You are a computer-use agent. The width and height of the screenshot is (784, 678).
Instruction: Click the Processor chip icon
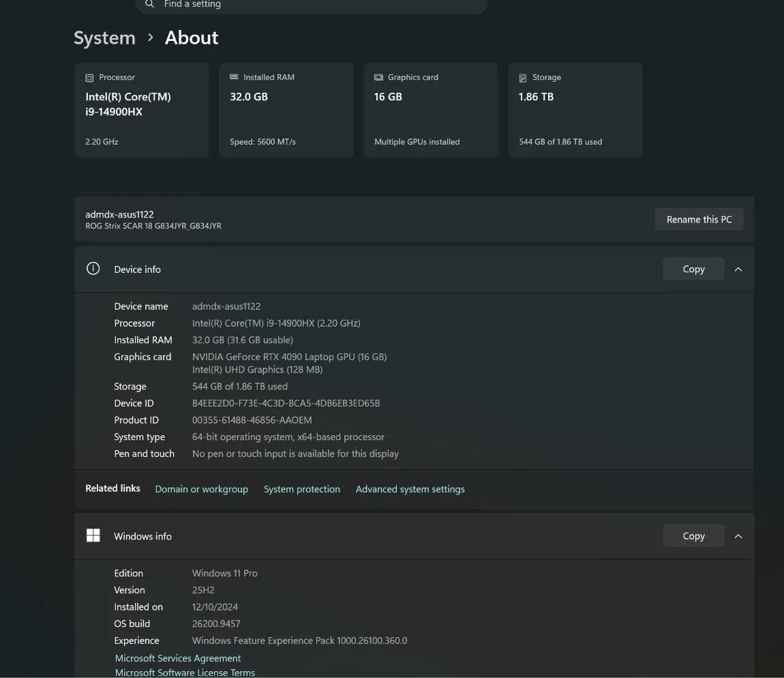pyautogui.click(x=89, y=78)
